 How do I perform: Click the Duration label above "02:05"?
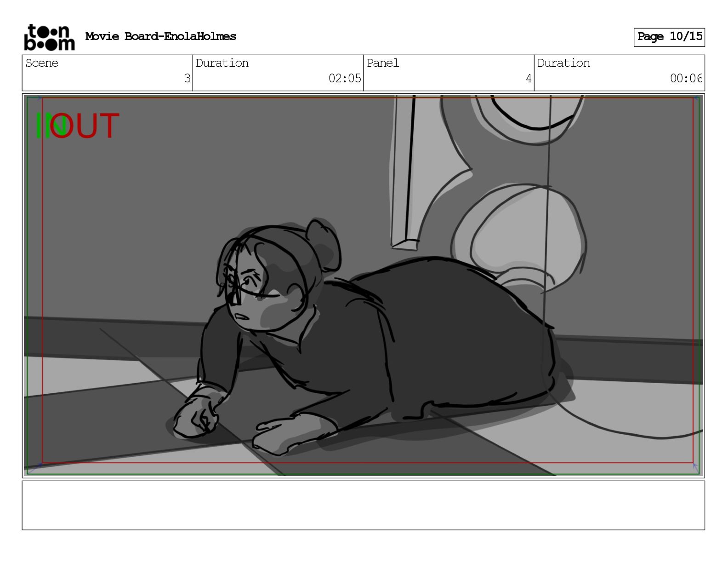(222, 63)
